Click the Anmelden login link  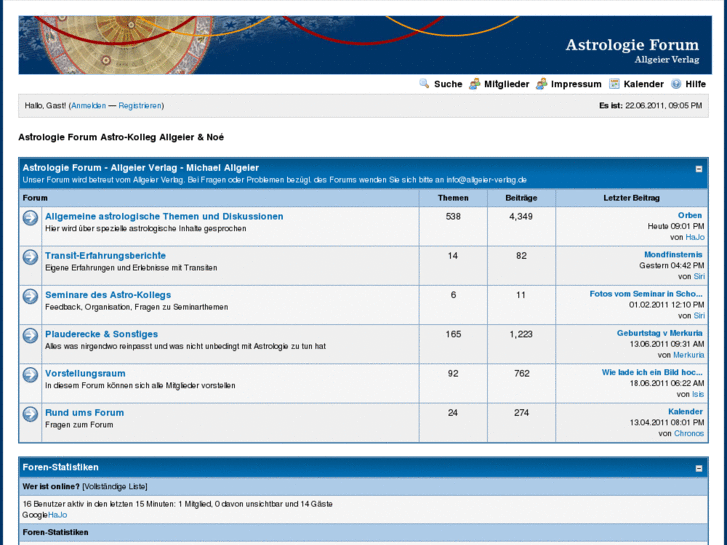(88, 106)
